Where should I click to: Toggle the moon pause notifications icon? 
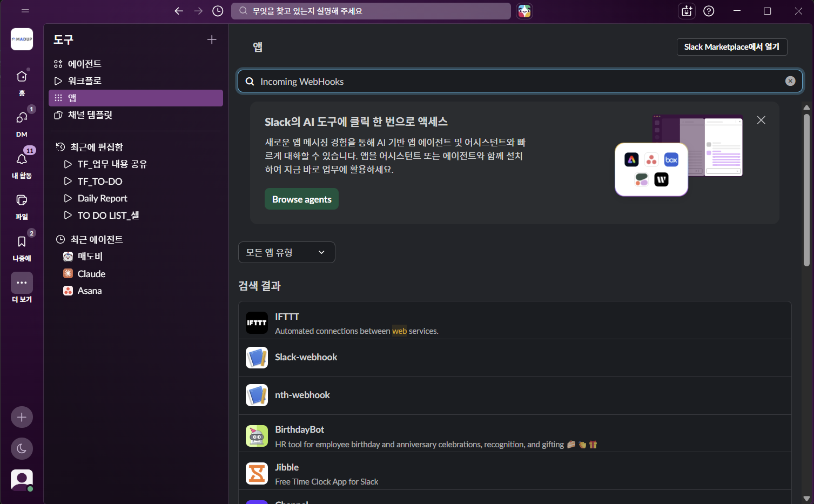click(x=22, y=448)
